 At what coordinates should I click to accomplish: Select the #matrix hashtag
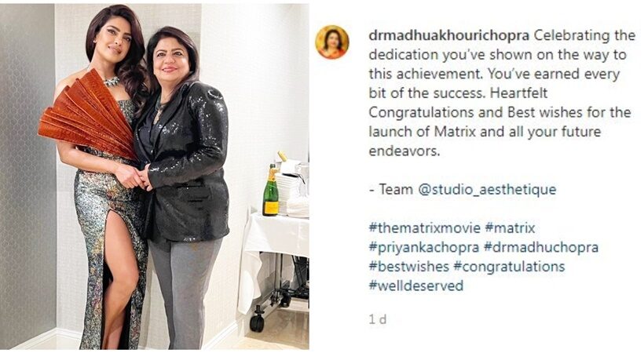510,227
